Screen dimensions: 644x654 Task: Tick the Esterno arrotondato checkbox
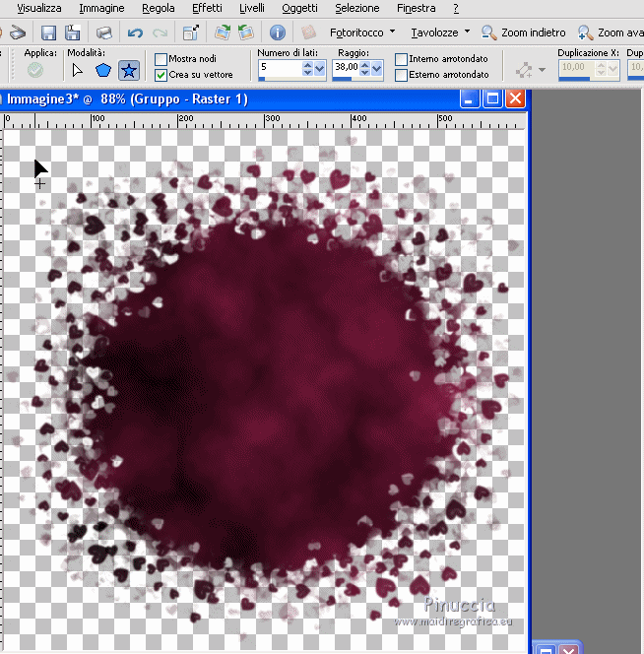tap(401, 75)
